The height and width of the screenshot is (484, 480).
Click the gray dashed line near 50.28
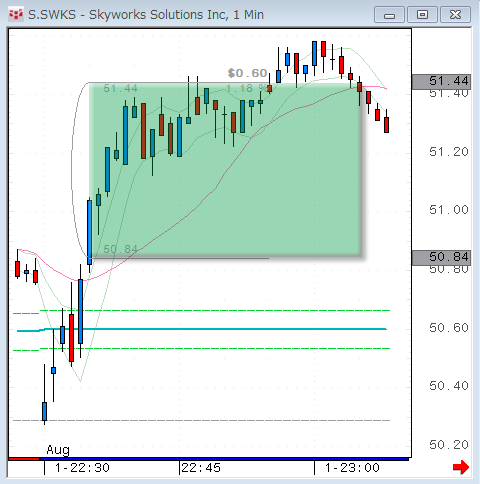click(x=202, y=420)
